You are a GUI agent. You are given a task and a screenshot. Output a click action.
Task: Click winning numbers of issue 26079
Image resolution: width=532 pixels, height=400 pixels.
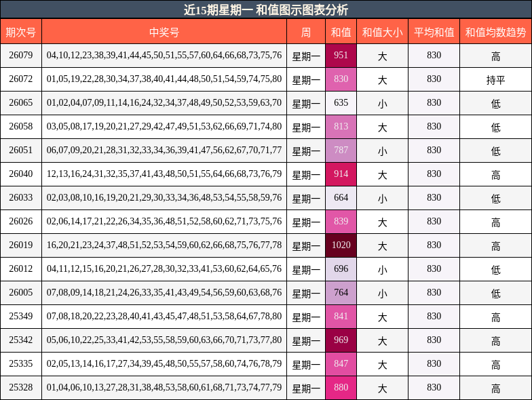[164, 56]
